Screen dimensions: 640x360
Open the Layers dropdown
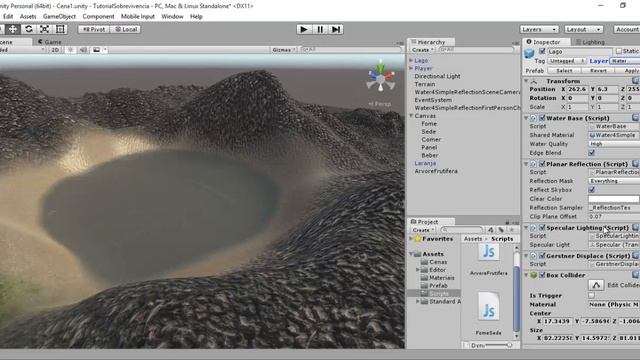click(539, 29)
